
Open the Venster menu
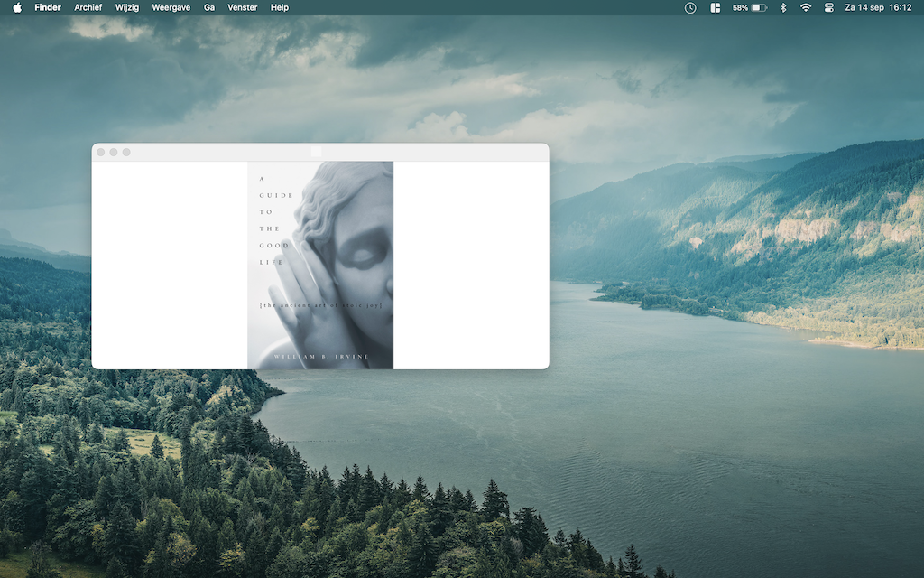pyautogui.click(x=242, y=7)
